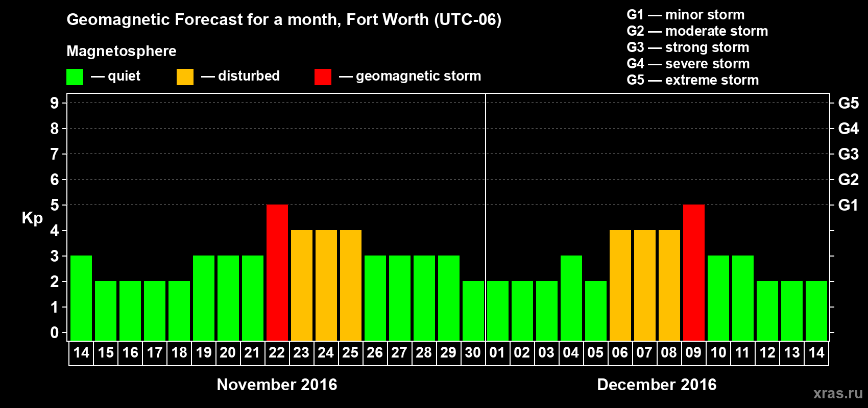Click the right axis label G3
The image size is (868, 408).
849,154
